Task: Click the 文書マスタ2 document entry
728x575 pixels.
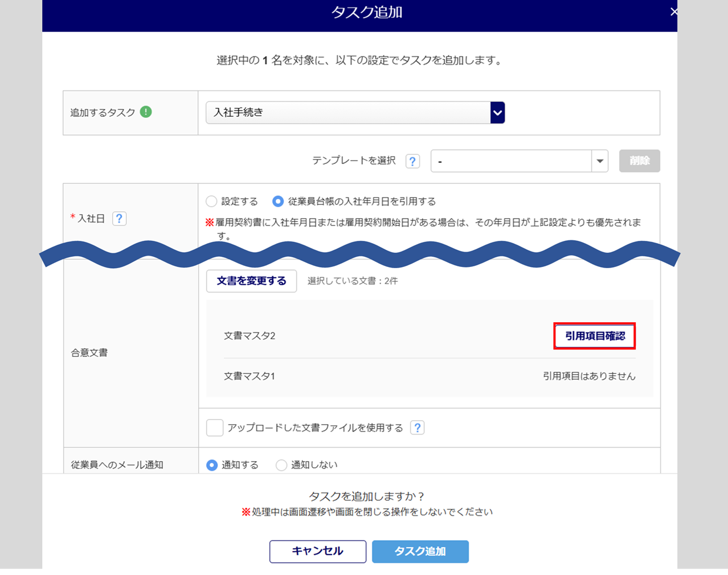Action: point(250,336)
